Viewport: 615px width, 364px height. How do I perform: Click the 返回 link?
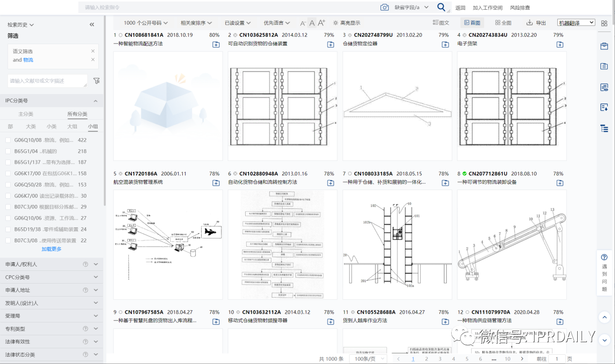pos(460,7)
